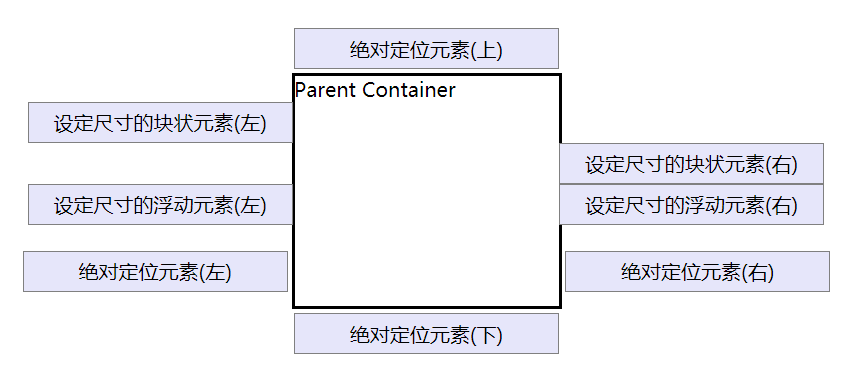Click the 绝对定位元素(下) box
This screenshot has width=866, height=382.
(x=426, y=333)
